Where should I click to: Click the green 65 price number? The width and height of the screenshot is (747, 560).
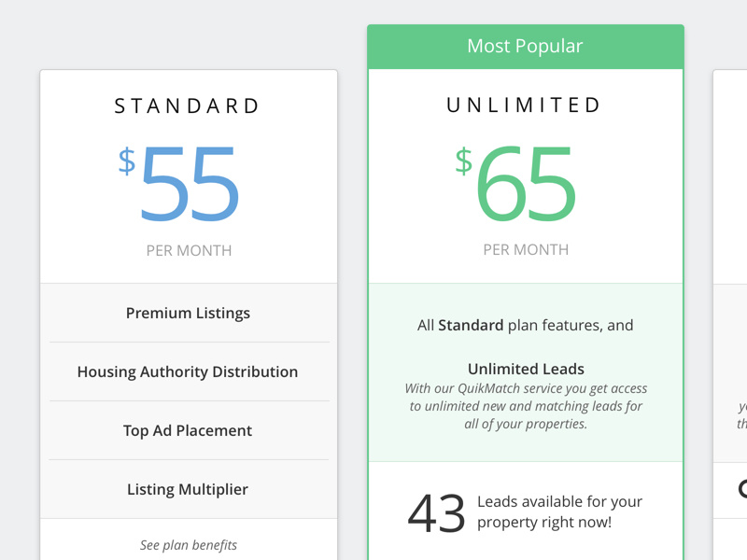[x=526, y=184]
